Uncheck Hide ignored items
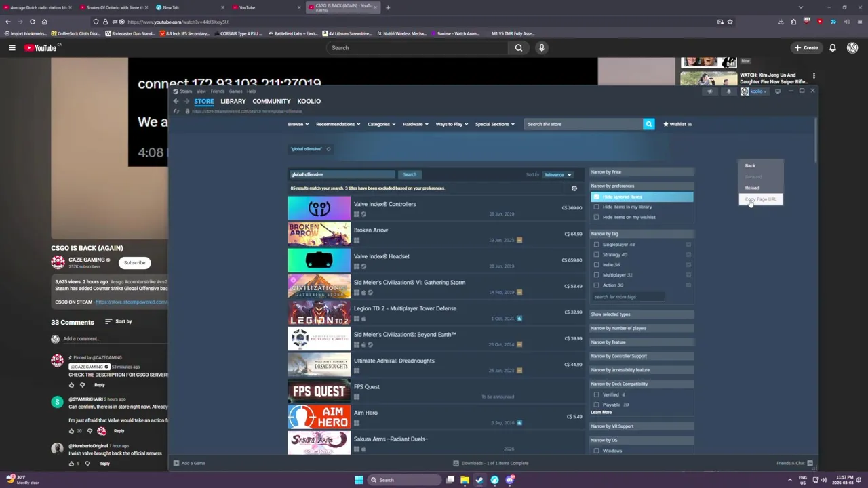 (x=597, y=197)
